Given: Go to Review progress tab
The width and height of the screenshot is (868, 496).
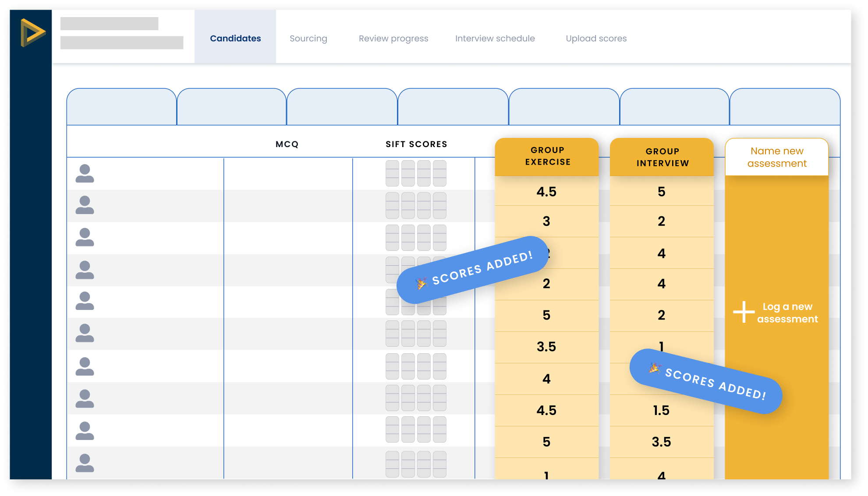Looking at the screenshot, I should 393,39.
